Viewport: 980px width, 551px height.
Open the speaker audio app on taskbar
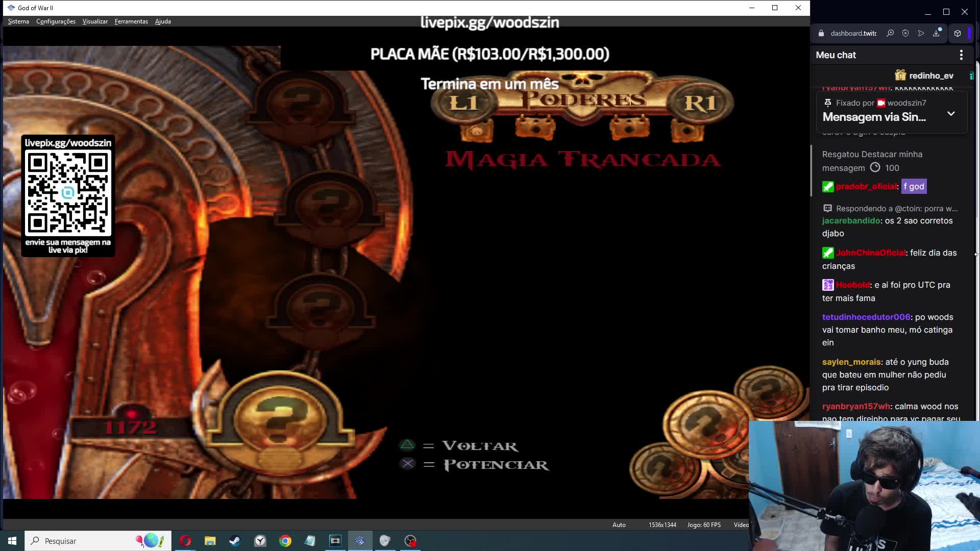click(385, 541)
